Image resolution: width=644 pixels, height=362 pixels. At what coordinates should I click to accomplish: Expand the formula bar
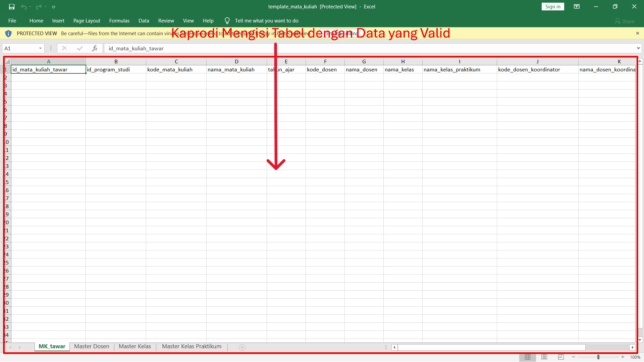[638, 48]
